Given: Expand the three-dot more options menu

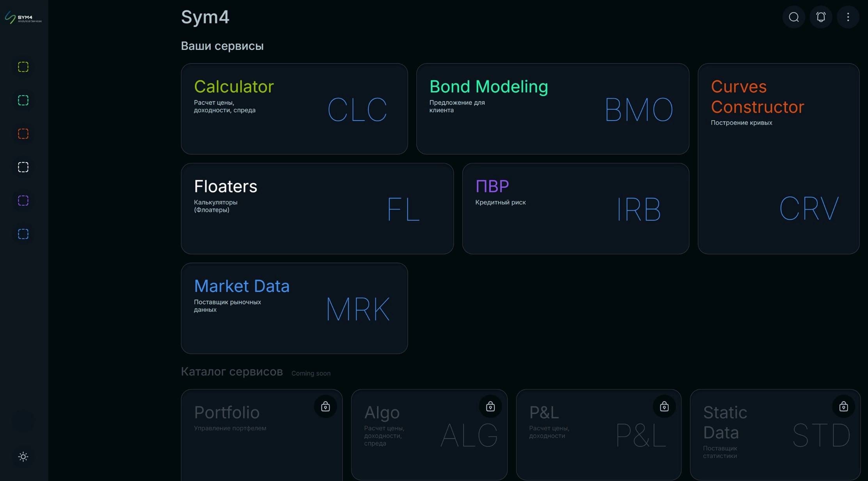Looking at the screenshot, I should [x=848, y=17].
